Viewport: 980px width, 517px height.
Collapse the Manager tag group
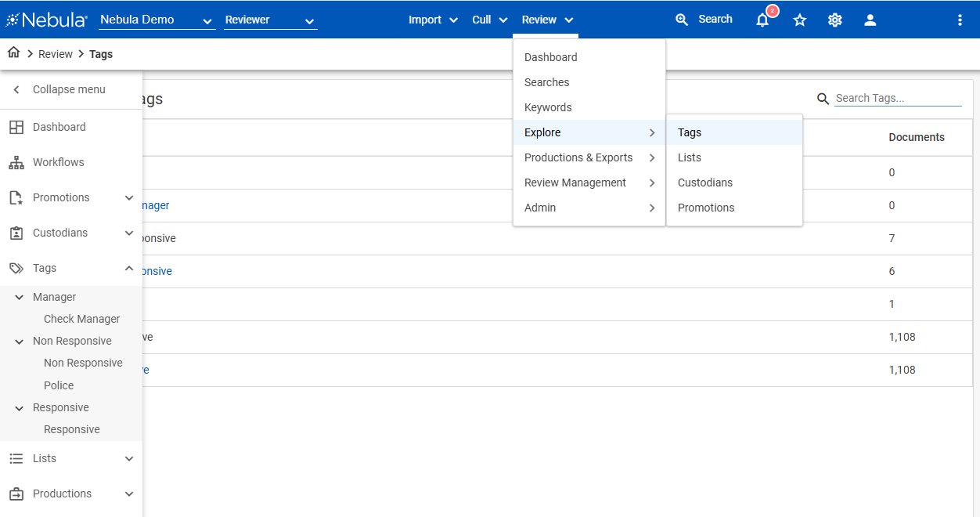[20, 297]
